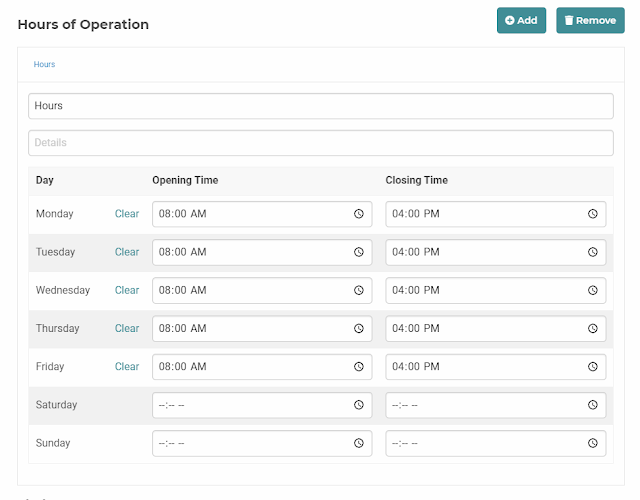Click the Tuesday day label
The width and height of the screenshot is (640, 500).
click(55, 252)
